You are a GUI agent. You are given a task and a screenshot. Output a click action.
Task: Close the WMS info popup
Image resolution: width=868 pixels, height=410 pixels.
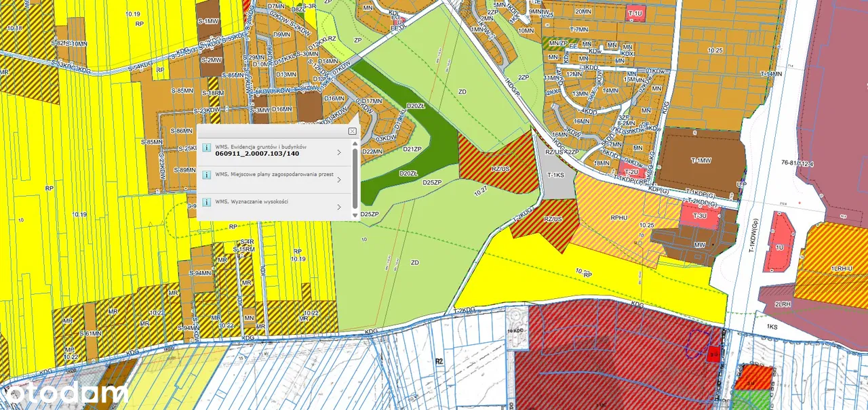[x=352, y=131]
